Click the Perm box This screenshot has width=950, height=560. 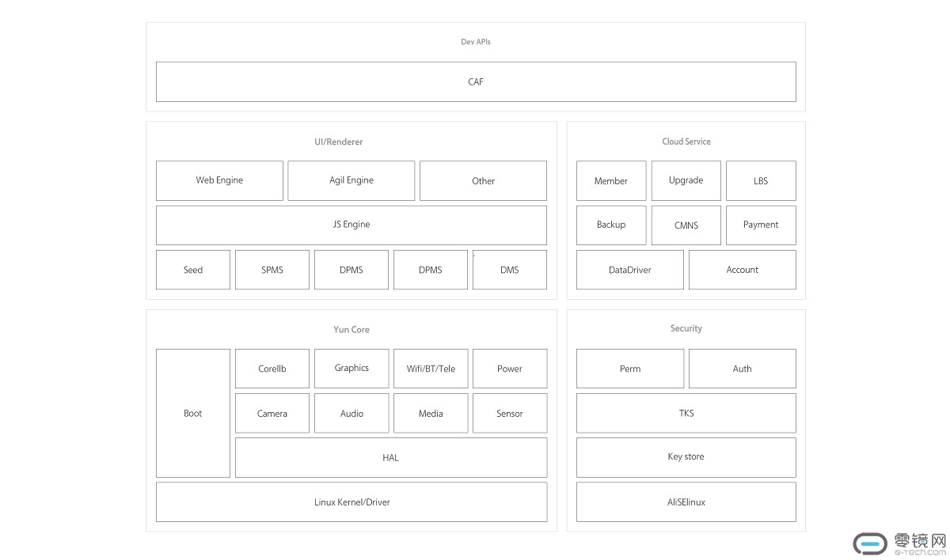[x=630, y=369]
